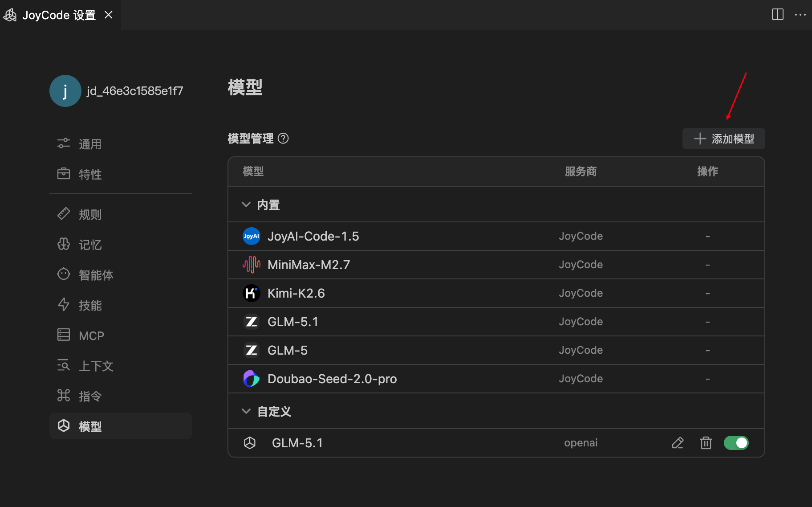This screenshot has width=812, height=507.
Task: Click the briefcase icon beside 特性
Action: pos(64,173)
